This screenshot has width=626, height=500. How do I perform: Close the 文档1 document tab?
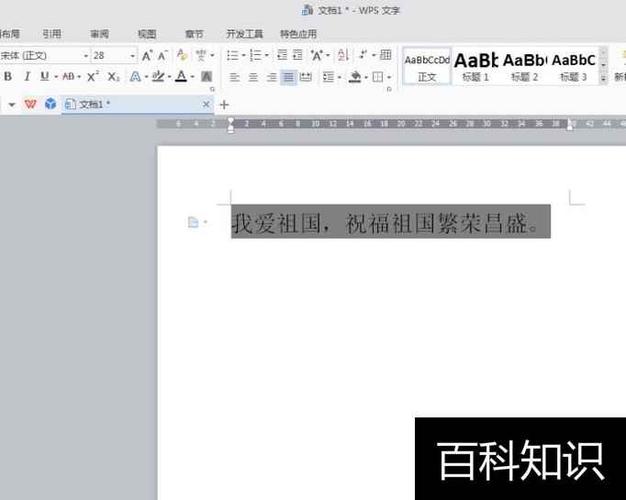[x=206, y=105]
